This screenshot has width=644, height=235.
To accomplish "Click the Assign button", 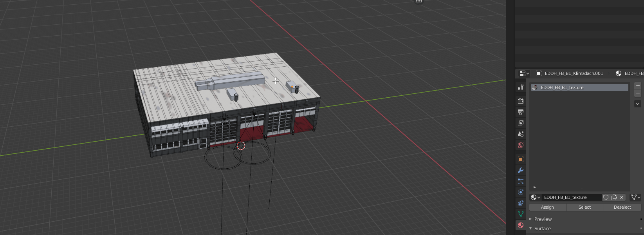I will tap(547, 207).
